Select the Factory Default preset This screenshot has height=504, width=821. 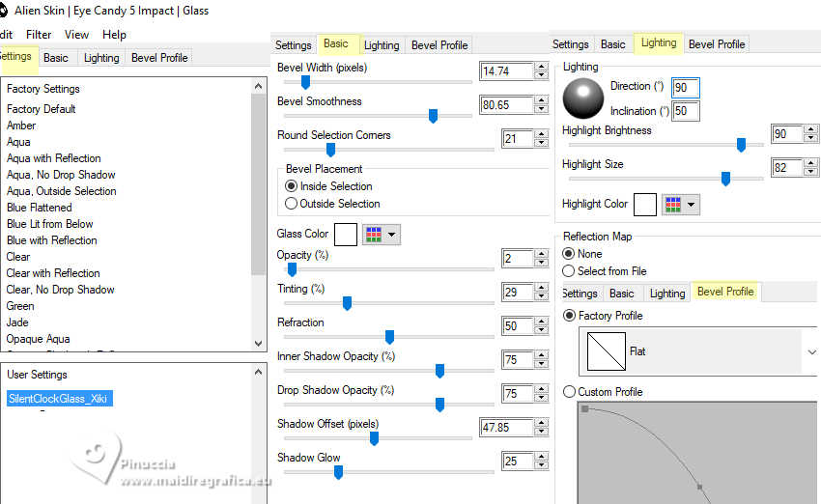pos(42,109)
